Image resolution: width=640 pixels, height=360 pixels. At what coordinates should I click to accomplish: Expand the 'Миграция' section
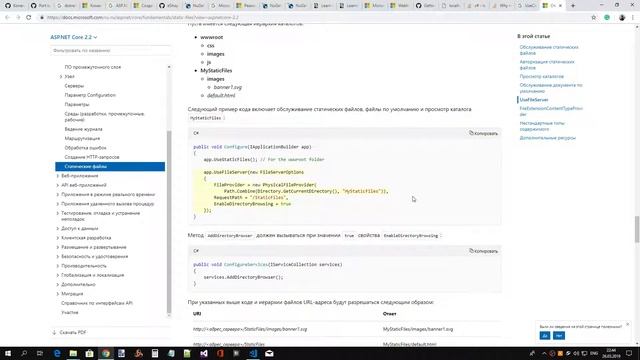(x=58, y=294)
